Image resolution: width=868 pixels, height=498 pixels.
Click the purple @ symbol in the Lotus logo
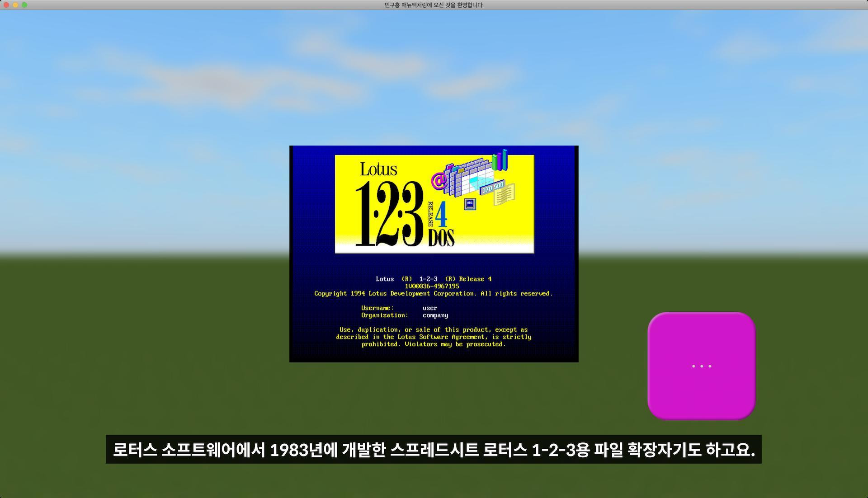(x=439, y=181)
